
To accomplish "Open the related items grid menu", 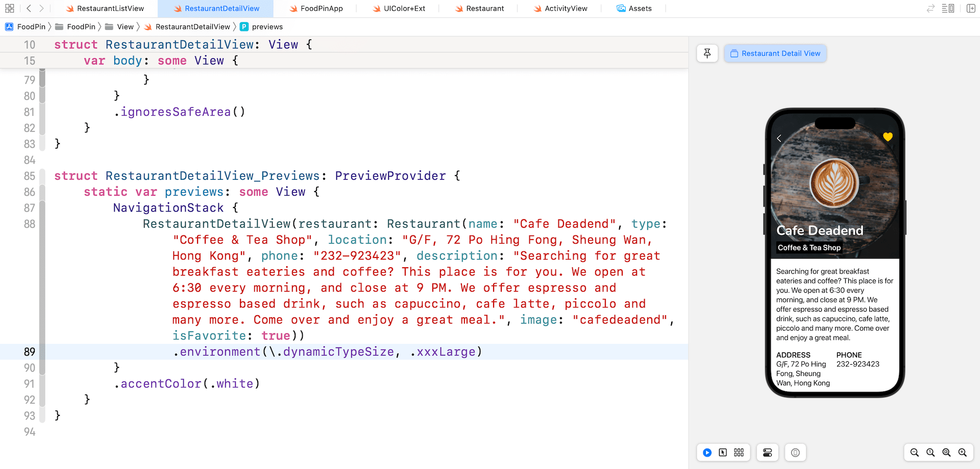I will pyautogui.click(x=9, y=8).
